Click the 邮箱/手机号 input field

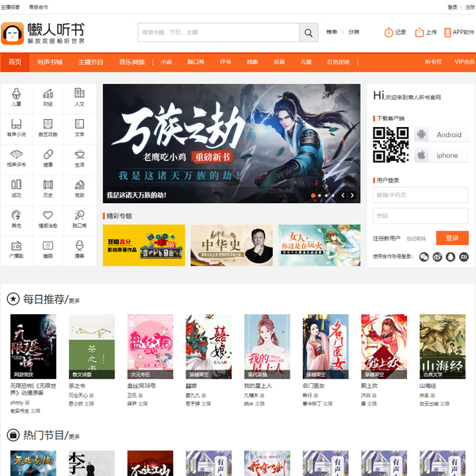pyautogui.click(x=420, y=195)
